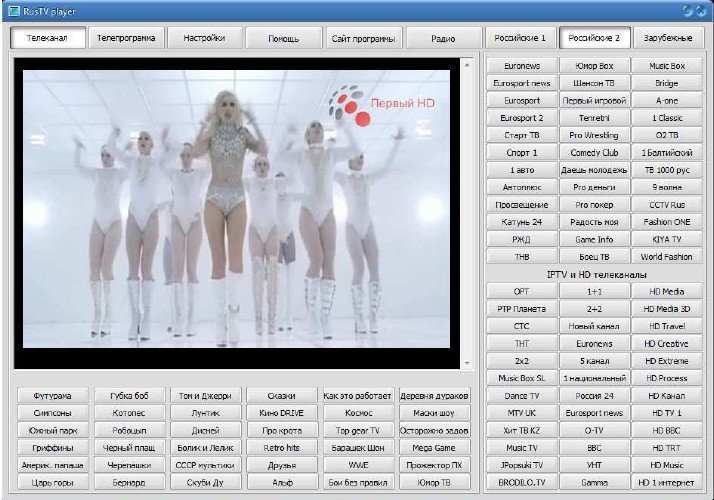This screenshot has width=714, height=500.
Task: Watch the HD Travel channel
Action: tap(667, 325)
